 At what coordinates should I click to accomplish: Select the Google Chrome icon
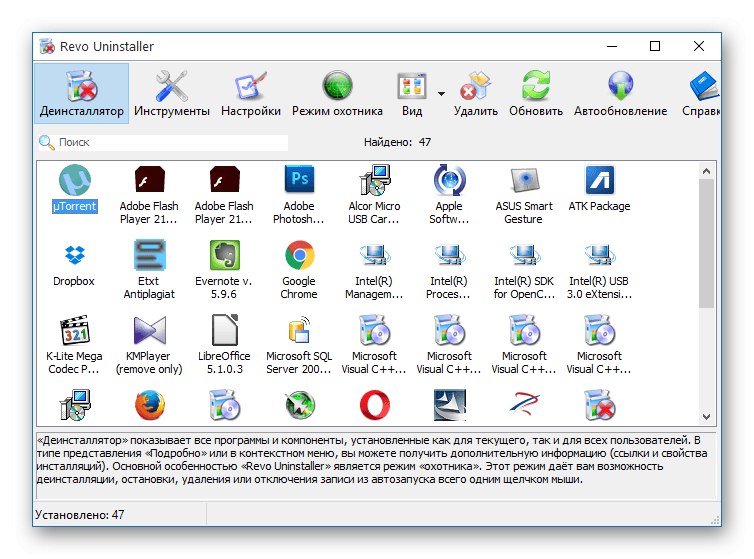pos(299,255)
